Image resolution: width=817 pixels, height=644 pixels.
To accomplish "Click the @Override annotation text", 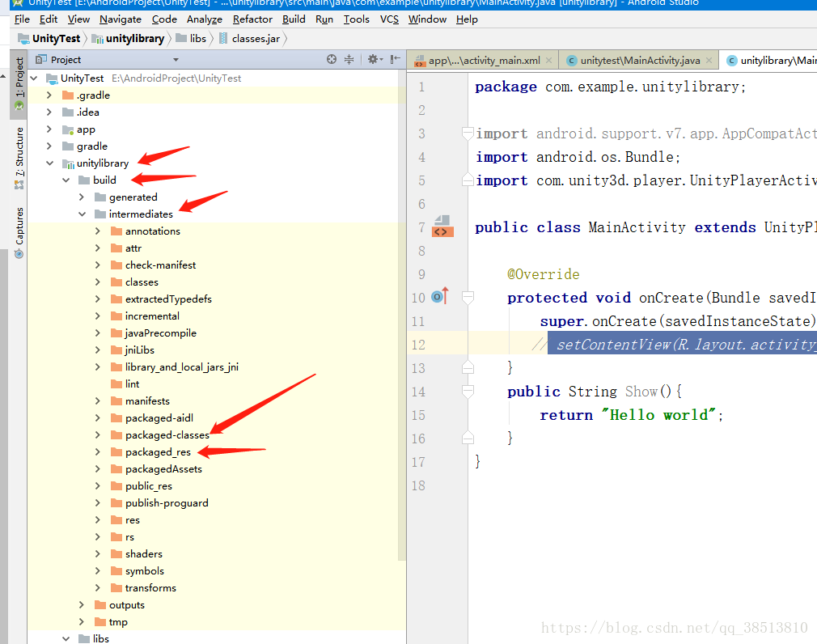I will click(x=544, y=274).
